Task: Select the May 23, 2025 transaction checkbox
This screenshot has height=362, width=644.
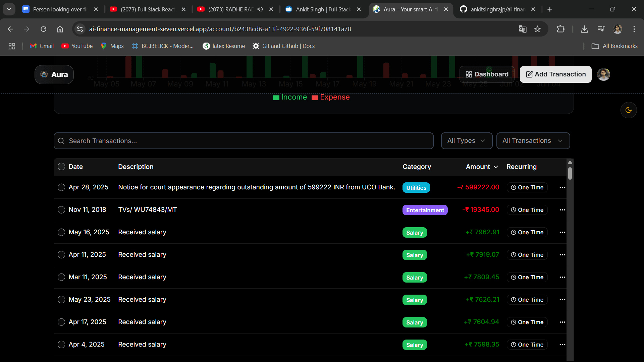Action: tap(61, 299)
